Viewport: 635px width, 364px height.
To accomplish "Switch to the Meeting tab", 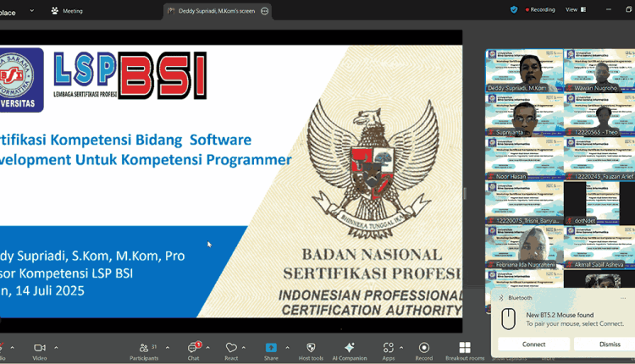I will [67, 11].
